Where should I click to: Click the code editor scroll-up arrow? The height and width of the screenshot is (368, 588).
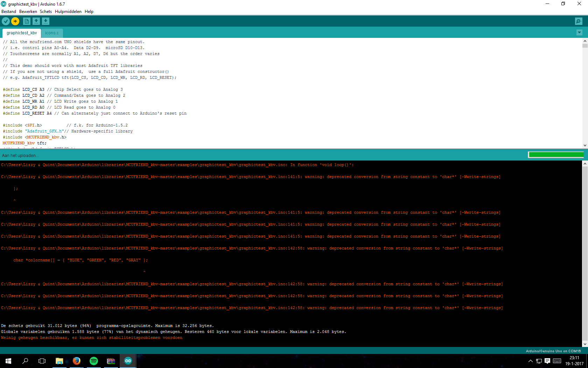click(x=585, y=41)
